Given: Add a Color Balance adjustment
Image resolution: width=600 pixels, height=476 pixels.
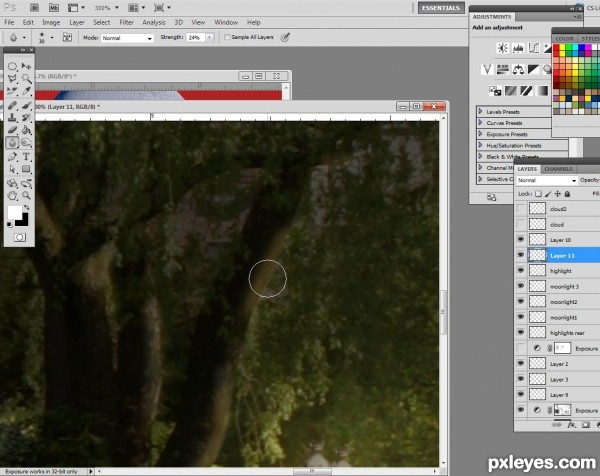Looking at the screenshot, I should pos(518,70).
